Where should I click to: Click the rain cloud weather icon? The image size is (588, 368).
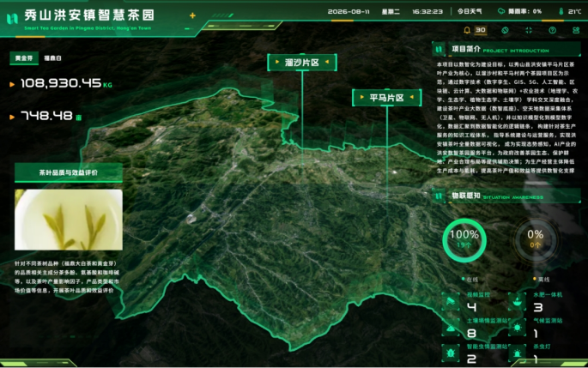tap(501, 11)
